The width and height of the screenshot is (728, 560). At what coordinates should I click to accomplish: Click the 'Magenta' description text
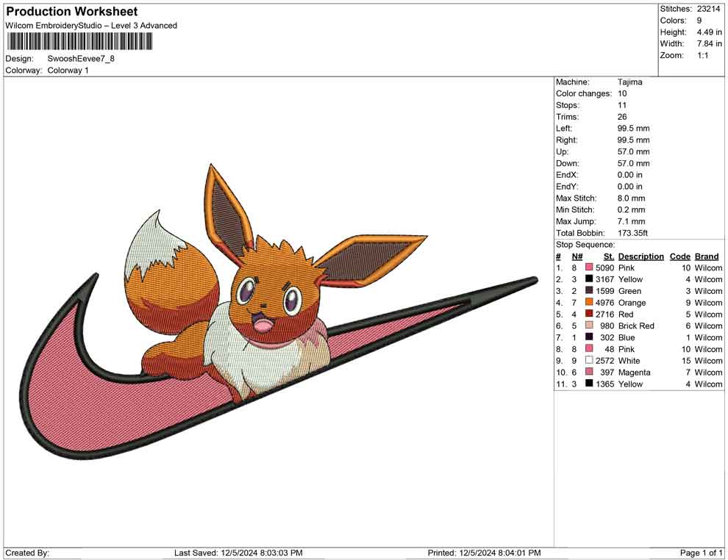pos(634,372)
